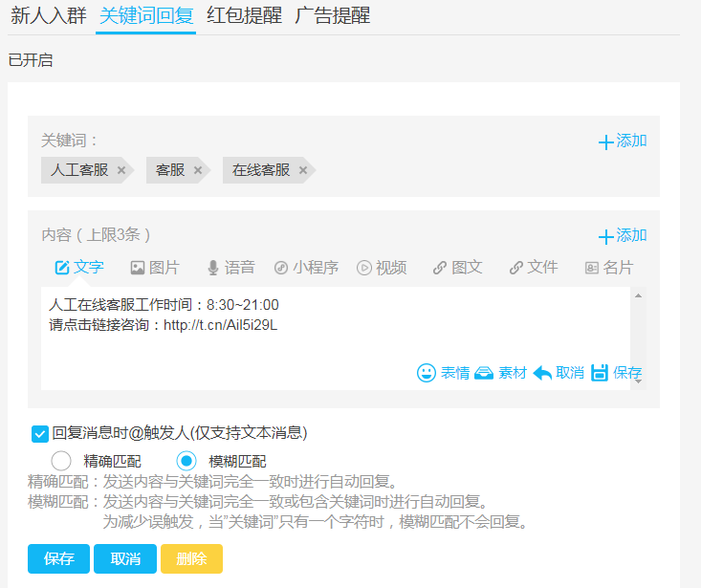Viewport: 701px width, 588px height.
Task: Click the blue 保存 button at bottom
Action: coord(58,558)
